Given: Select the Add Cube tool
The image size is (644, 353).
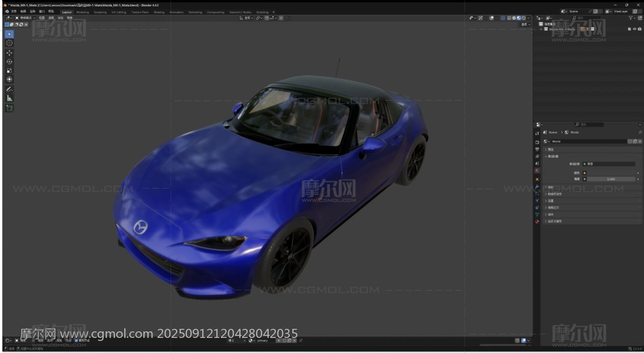Looking at the screenshot, I should click(10, 108).
